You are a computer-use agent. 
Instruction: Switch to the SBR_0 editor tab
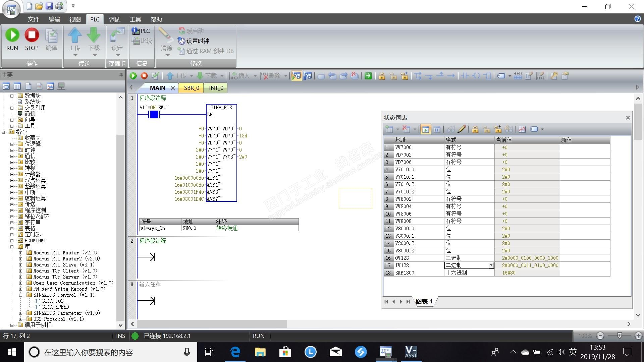pyautogui.click(x=191, y=88)
